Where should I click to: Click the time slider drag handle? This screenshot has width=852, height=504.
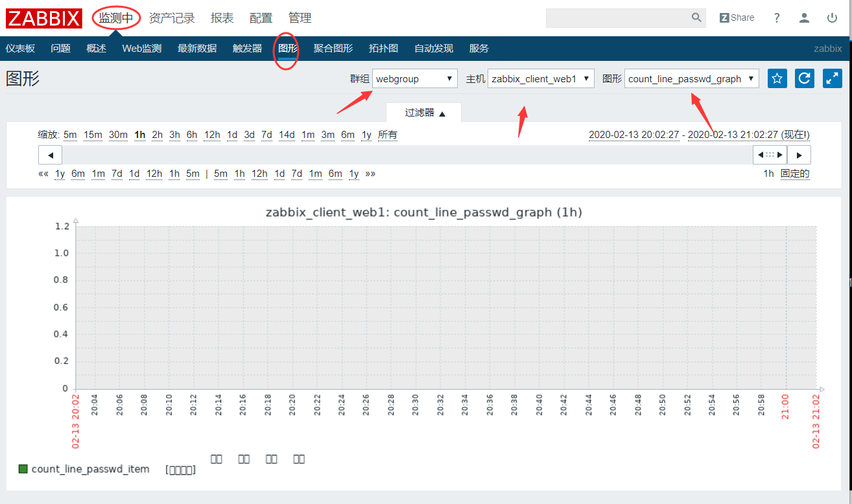770,155
